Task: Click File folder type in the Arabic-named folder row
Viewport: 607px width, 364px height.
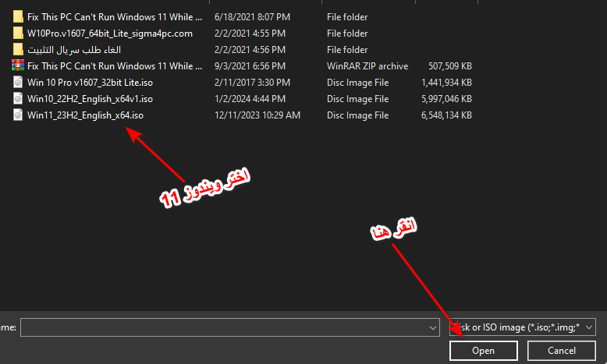Action: (347, 50)
